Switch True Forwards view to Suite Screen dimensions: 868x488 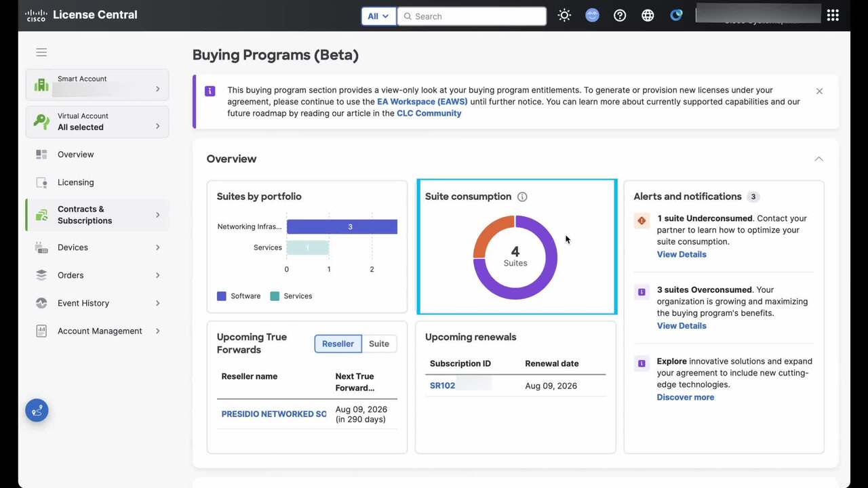point(378,344)
